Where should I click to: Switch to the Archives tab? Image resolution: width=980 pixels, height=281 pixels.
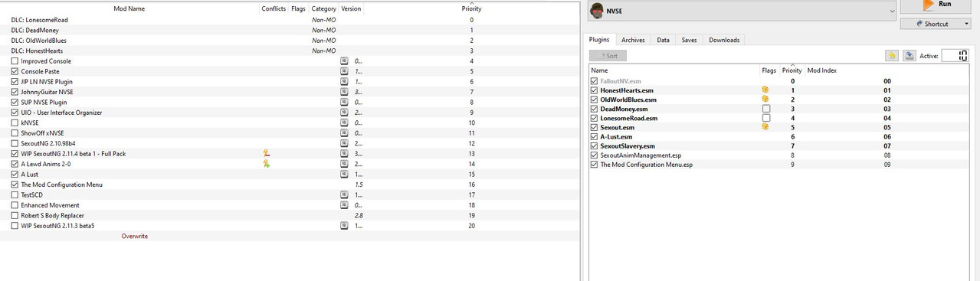[x=633, y=40]
